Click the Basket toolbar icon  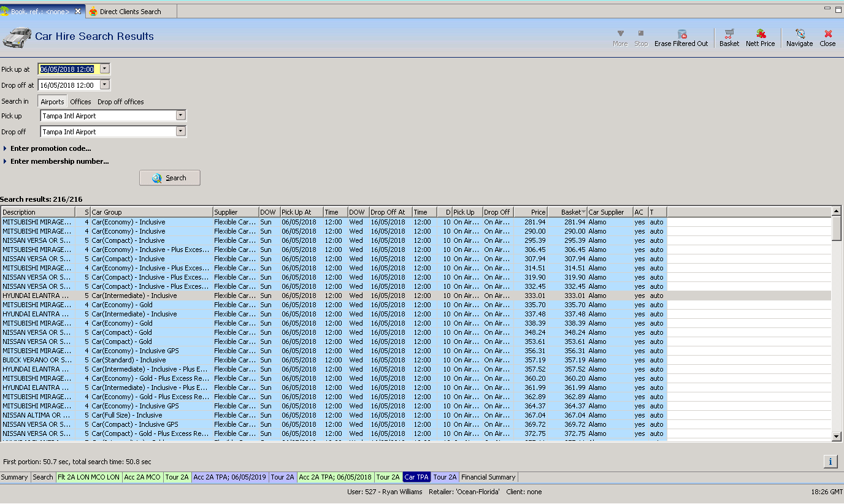pyautogui.click(x=729, y=37)
